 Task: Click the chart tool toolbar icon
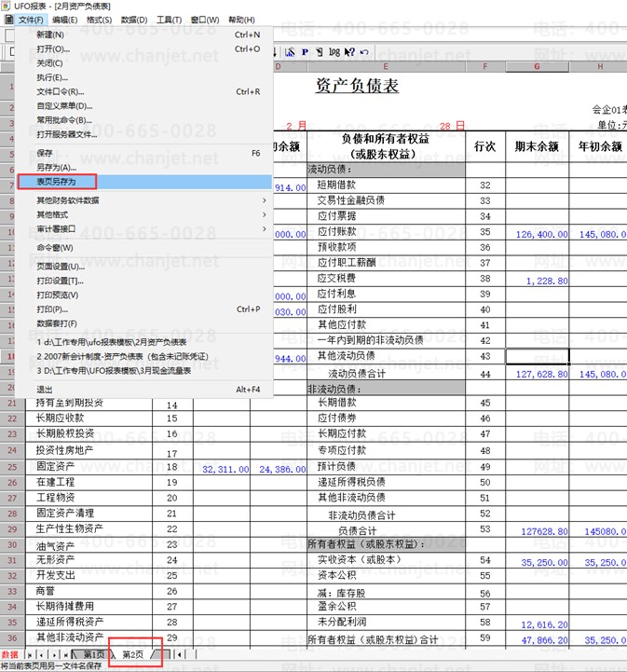point(291,52)
